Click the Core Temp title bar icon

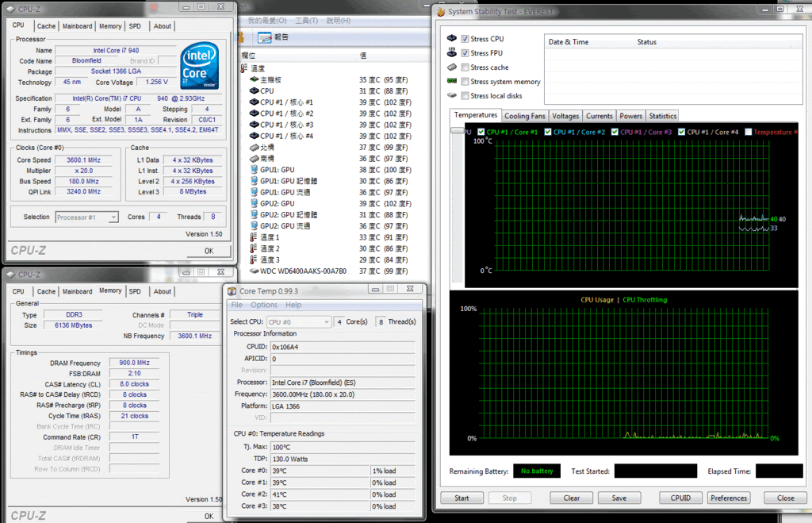[x=232, y=291]
